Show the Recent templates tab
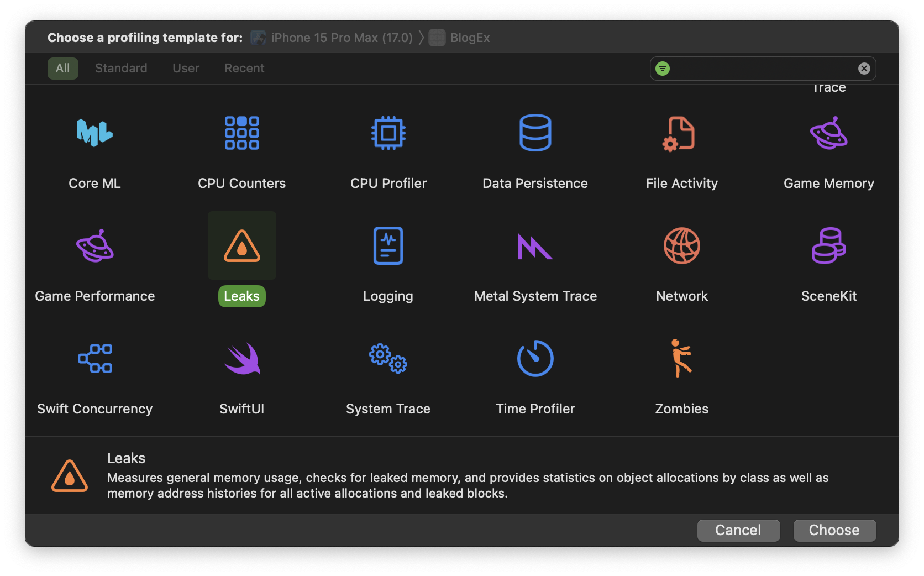924x576 pixels. tap(244, 69)
